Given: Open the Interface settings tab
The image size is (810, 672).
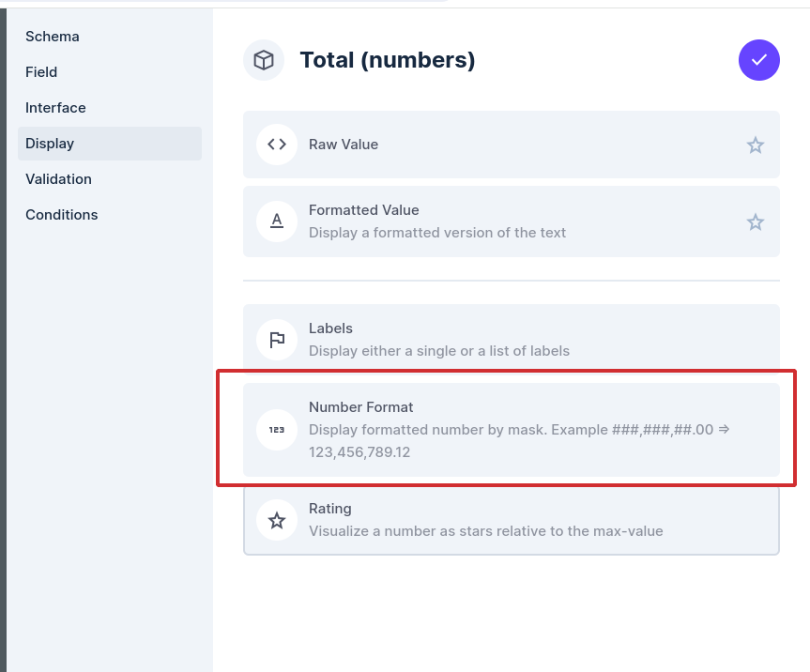Looking at the screenshot, I should [110, 108].
